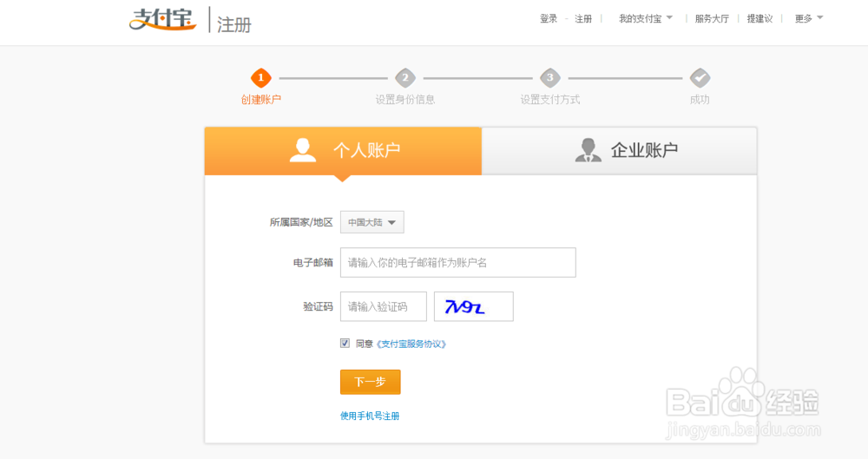Open 提建议 in the top navigation

759,19
